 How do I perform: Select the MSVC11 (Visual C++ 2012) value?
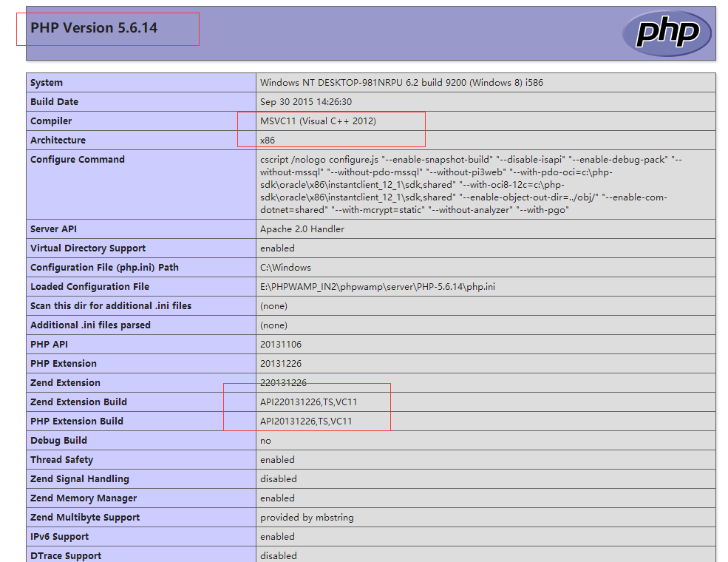click(x=318, y=121)
